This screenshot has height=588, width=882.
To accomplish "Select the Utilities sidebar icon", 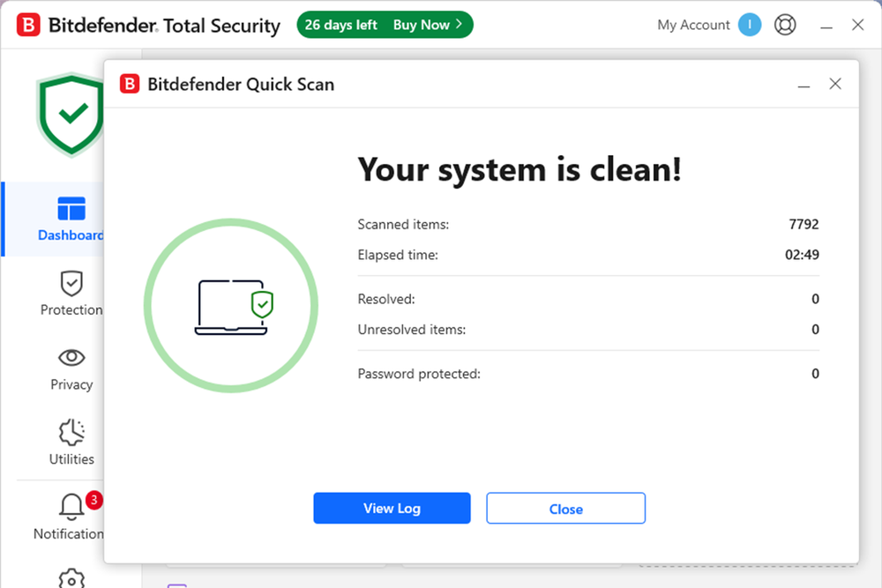I will pos(71,434).
